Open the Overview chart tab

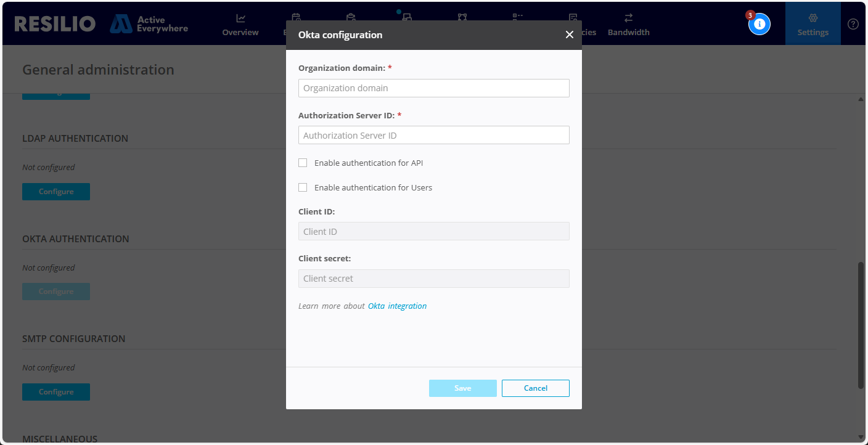click(x=240, y=24)
